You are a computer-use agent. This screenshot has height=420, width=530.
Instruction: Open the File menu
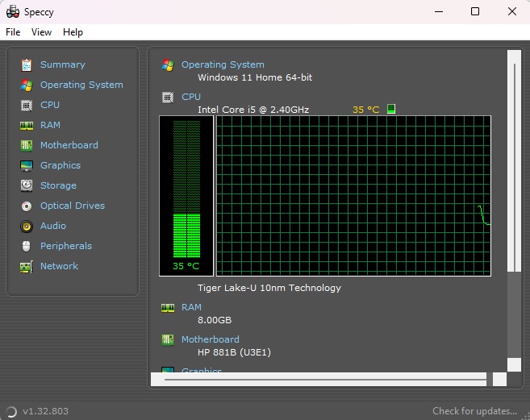[x=13, y=32]
